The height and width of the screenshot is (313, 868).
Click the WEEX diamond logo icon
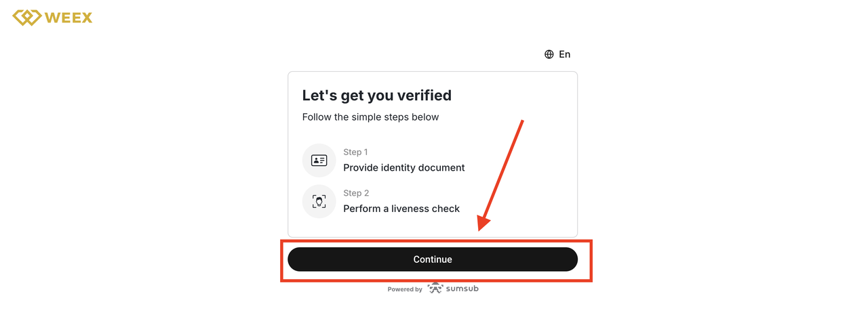(26, 17)
